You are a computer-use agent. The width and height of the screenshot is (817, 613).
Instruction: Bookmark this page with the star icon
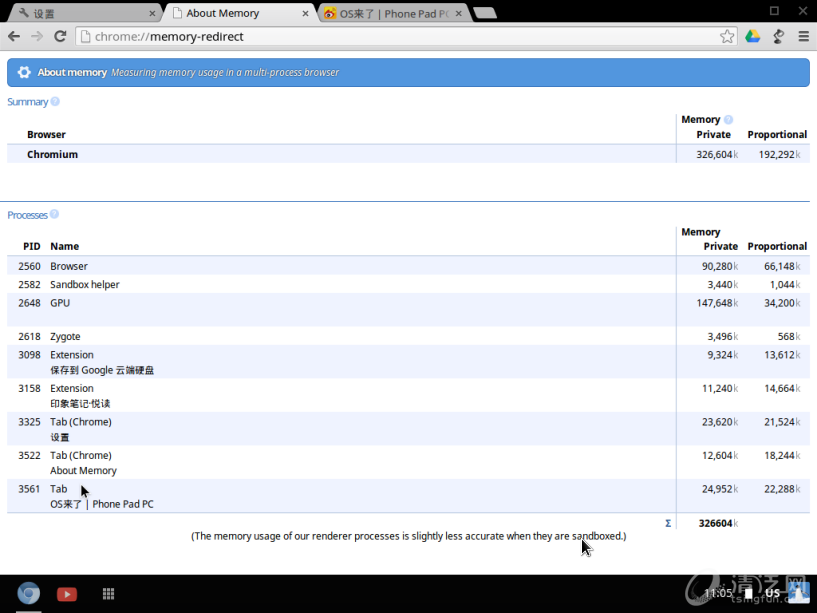pos(727,36)
